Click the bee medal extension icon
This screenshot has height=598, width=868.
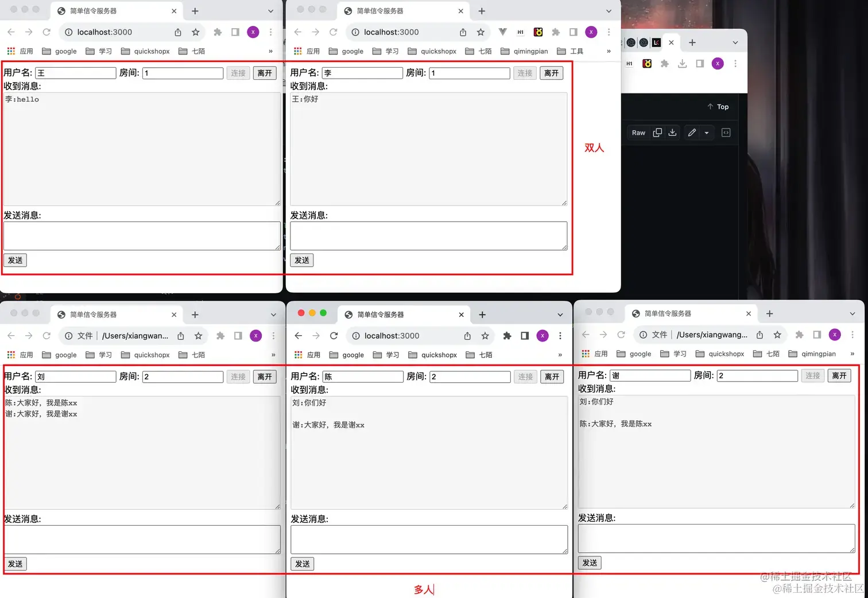(538, 32)
